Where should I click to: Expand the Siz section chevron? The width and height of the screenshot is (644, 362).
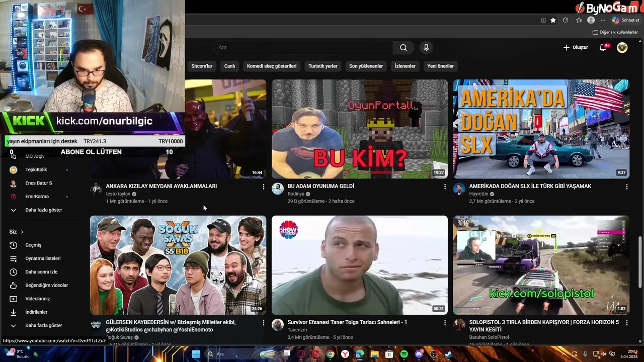22,232
